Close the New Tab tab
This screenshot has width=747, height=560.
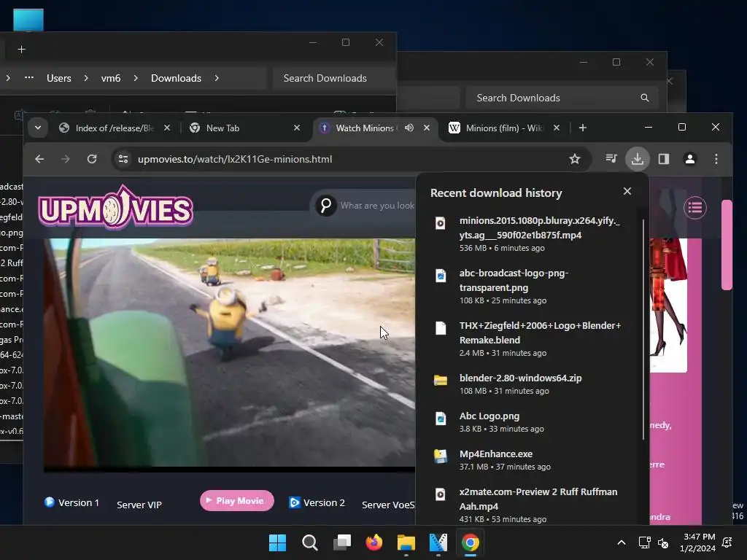[297, 128]
